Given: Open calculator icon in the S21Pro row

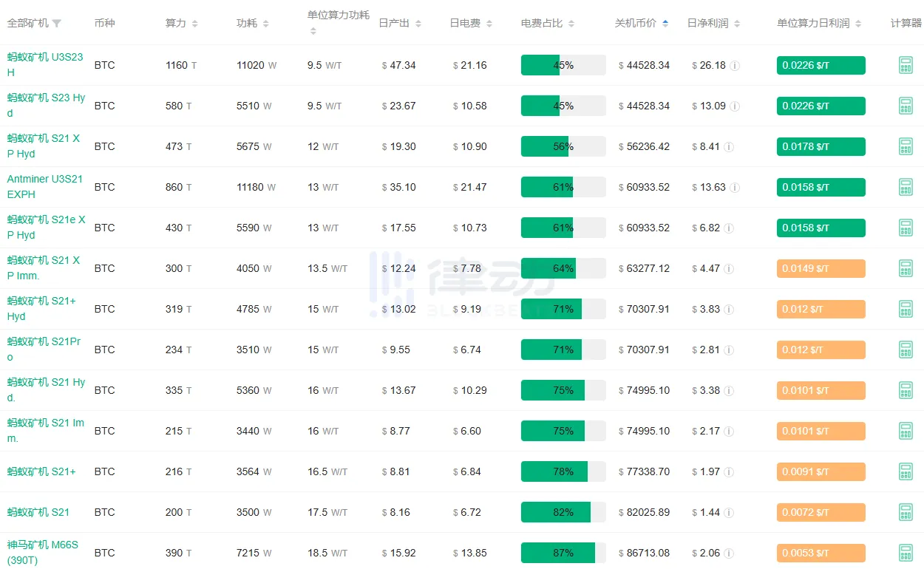Looking at the screenshot, I should pos(906,350).
